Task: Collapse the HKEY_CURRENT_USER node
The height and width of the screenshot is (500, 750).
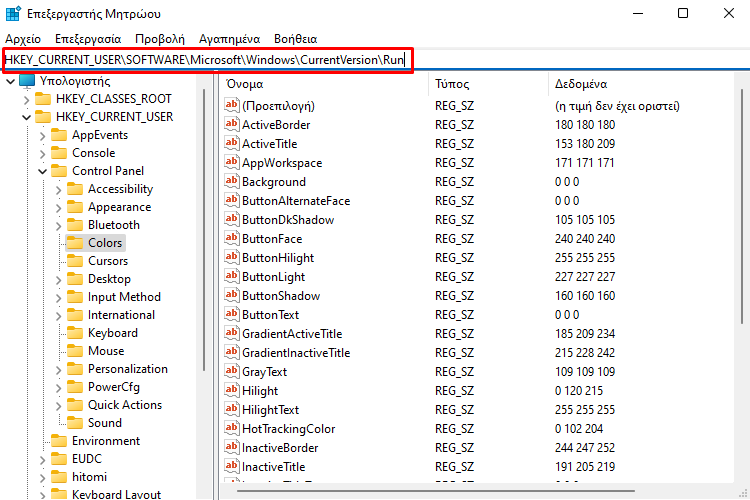Action: coord(26,117)
